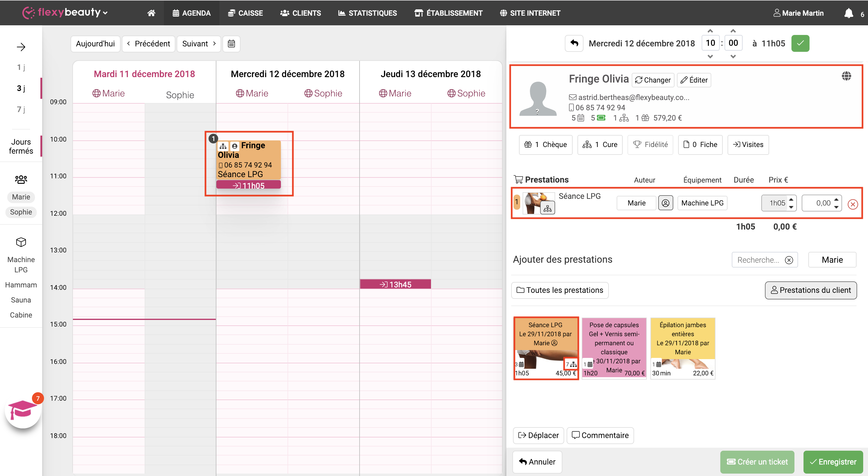
Task: Open the ÉTABLISSEMENT menu
Action: point(448,13)
